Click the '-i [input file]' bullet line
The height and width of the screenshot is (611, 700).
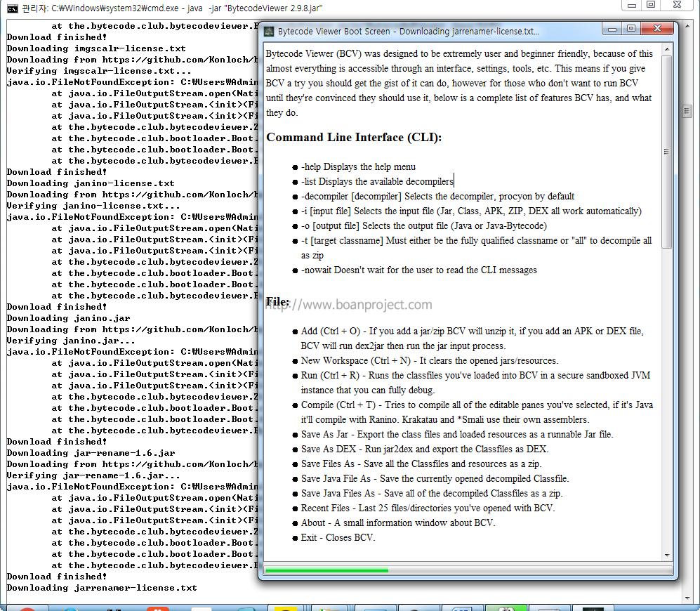[471, 211]
